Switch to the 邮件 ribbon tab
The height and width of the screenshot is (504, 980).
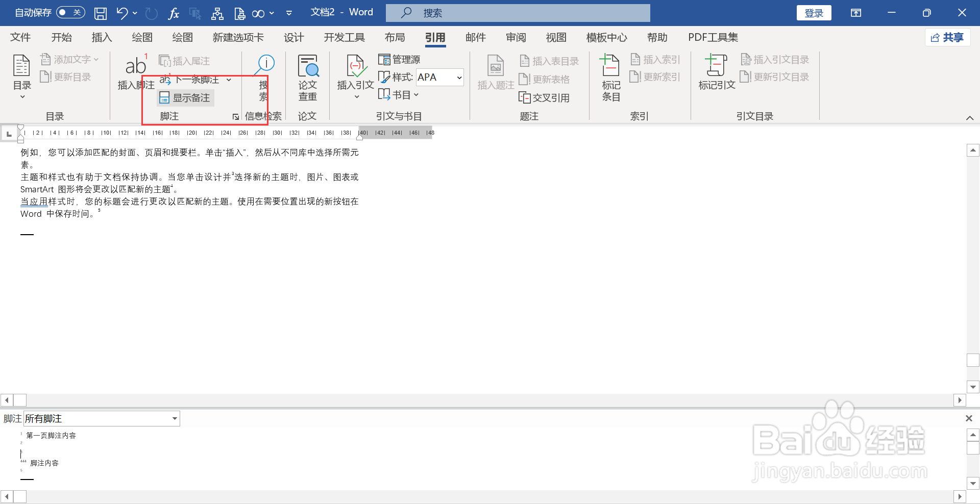pos(475,37)
